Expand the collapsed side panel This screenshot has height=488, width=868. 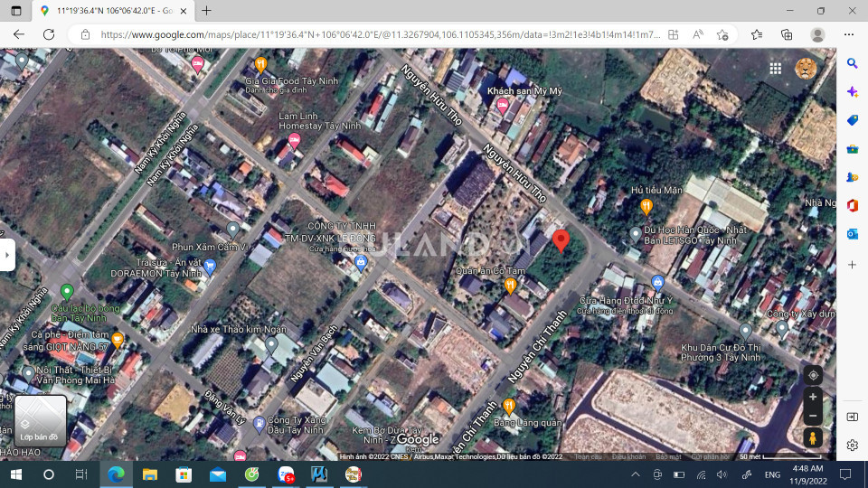(7, 255)
